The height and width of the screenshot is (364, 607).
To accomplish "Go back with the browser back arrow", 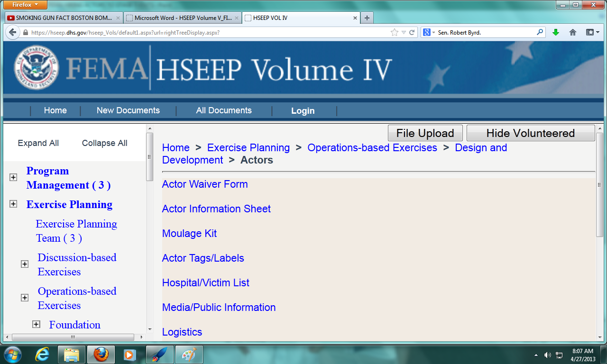I will point(12,33).
